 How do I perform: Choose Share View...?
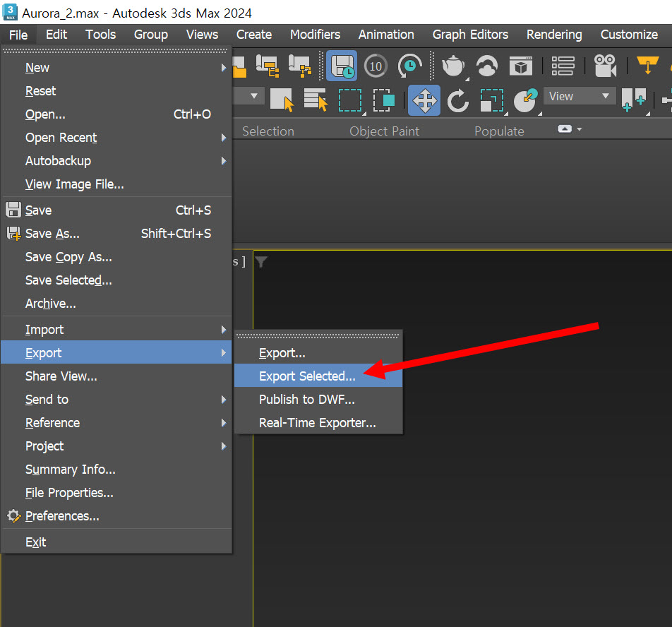click(x=116, y=376)
